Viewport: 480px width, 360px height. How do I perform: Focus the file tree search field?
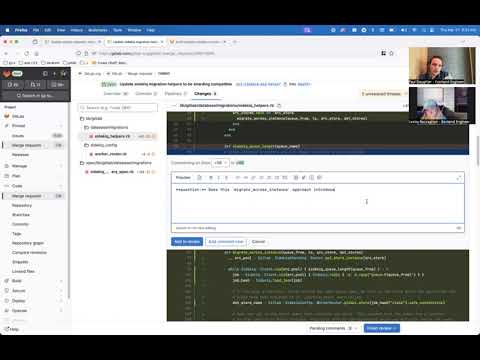click(118, 108)
